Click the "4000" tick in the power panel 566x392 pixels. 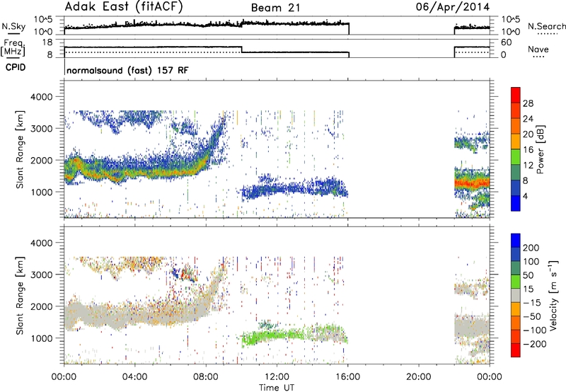[x=42, y=97]
